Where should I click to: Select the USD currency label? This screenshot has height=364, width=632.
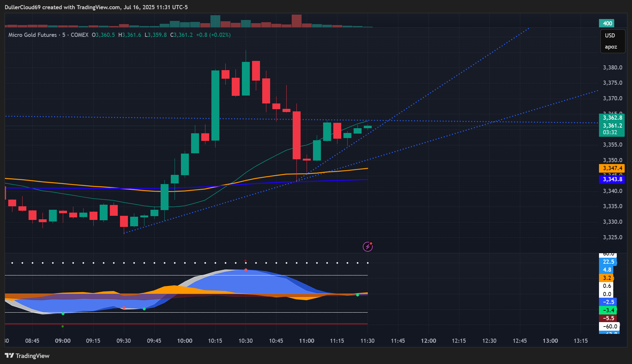tap(610, 36)
